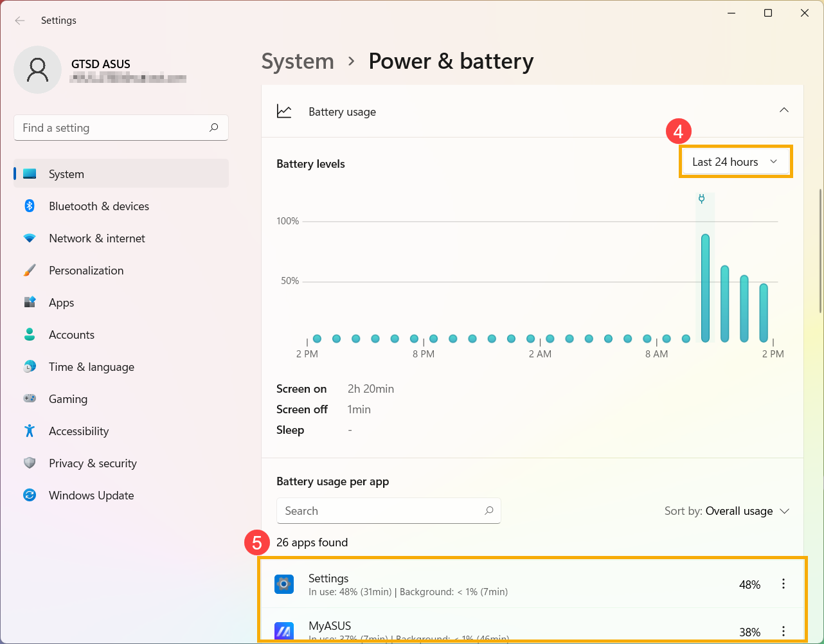Click the charging plug marker on chart
The width and height of the screenshot is (824, 644).
(x=702, y=199)
